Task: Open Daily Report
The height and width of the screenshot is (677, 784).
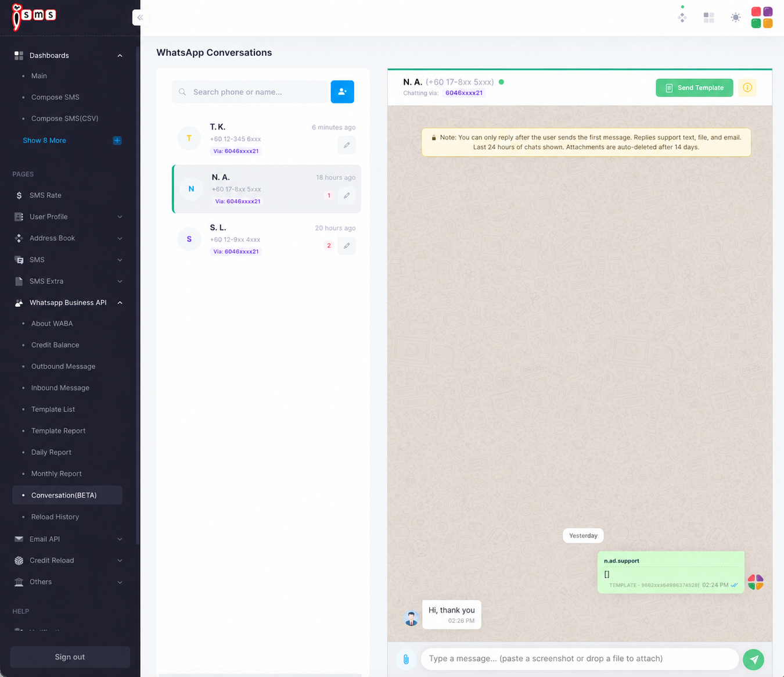Action: [51, 453]
